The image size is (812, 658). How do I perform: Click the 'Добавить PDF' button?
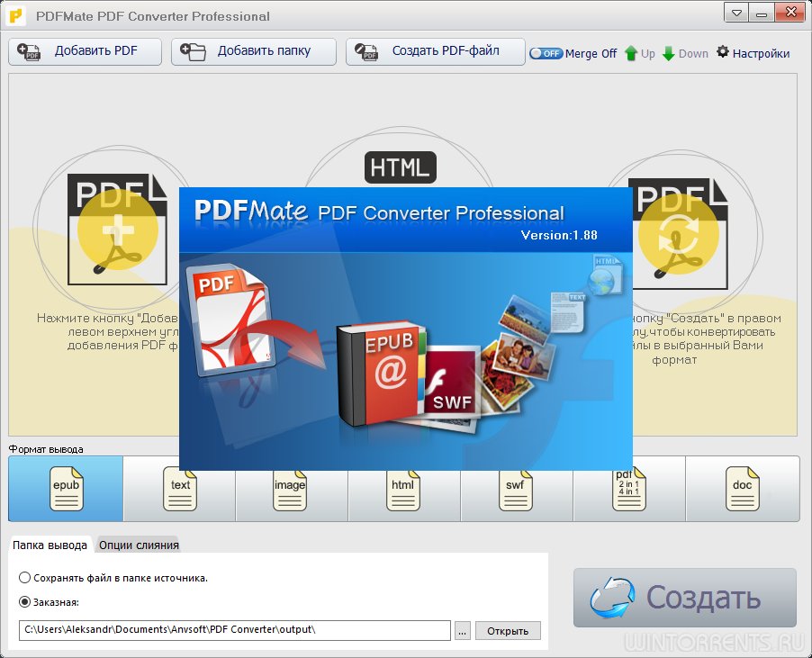click(x=85, y=51)
